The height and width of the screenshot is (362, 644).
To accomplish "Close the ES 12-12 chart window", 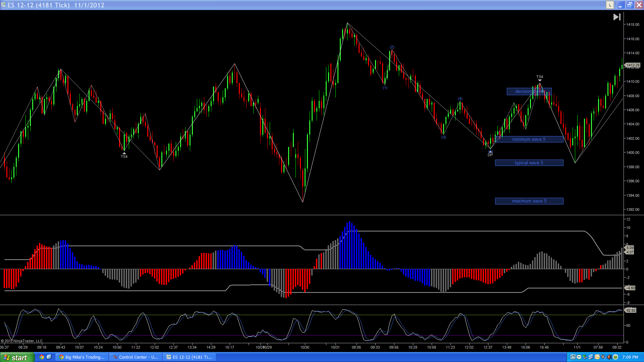I will (x=639, y=5).
